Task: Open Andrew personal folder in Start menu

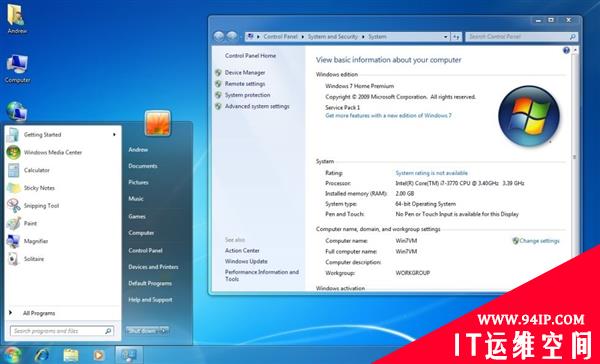Action: point(138,150)
